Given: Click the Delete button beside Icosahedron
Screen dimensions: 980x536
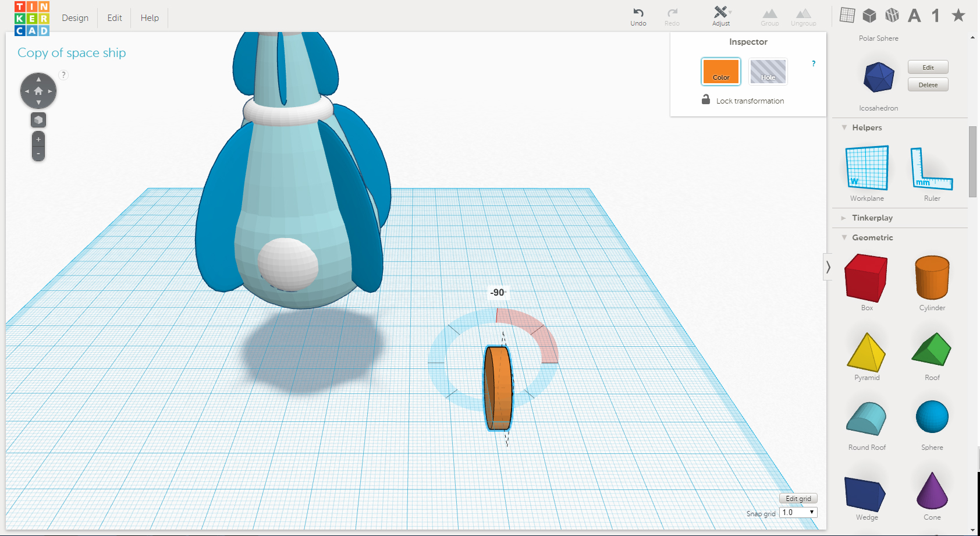Looking at the screenshot, I should (x=928, y=85).
